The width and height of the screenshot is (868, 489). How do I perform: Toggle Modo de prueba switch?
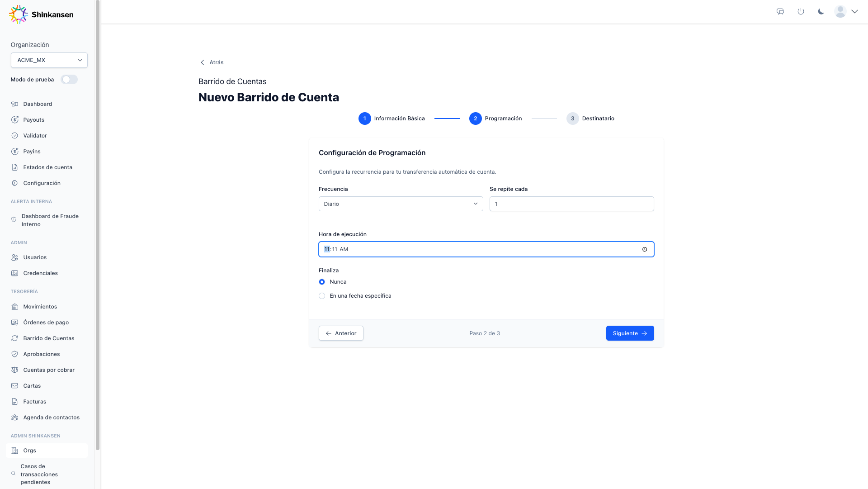click(x=69, y=80)
